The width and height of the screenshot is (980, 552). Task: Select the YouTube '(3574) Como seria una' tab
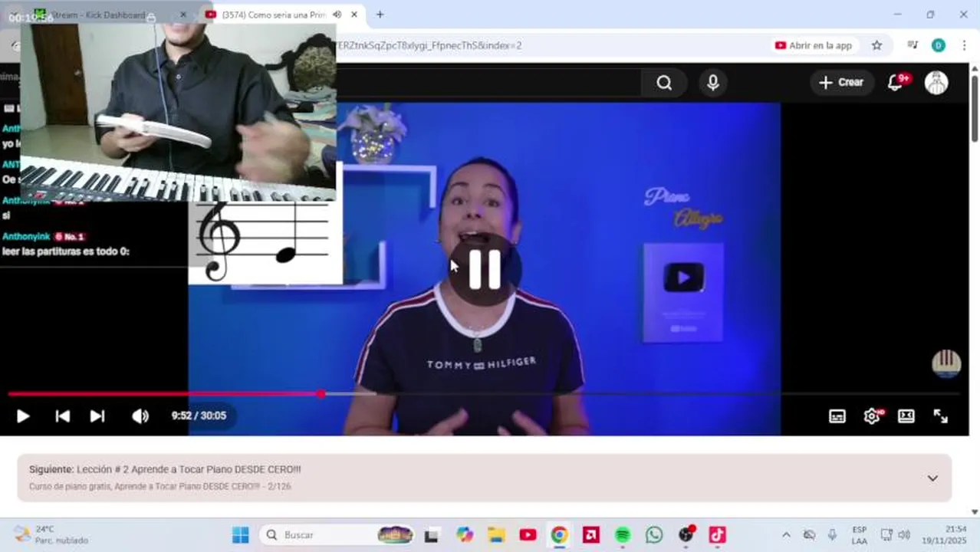pos(274,15)
